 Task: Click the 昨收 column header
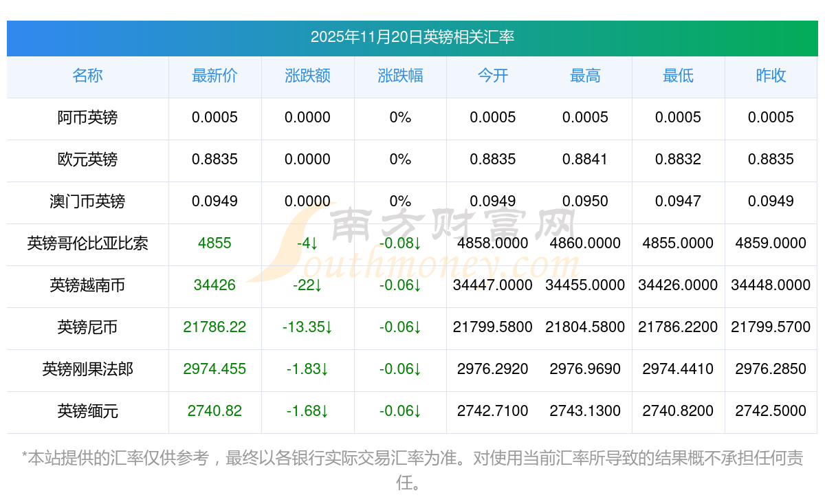(771, 76)
